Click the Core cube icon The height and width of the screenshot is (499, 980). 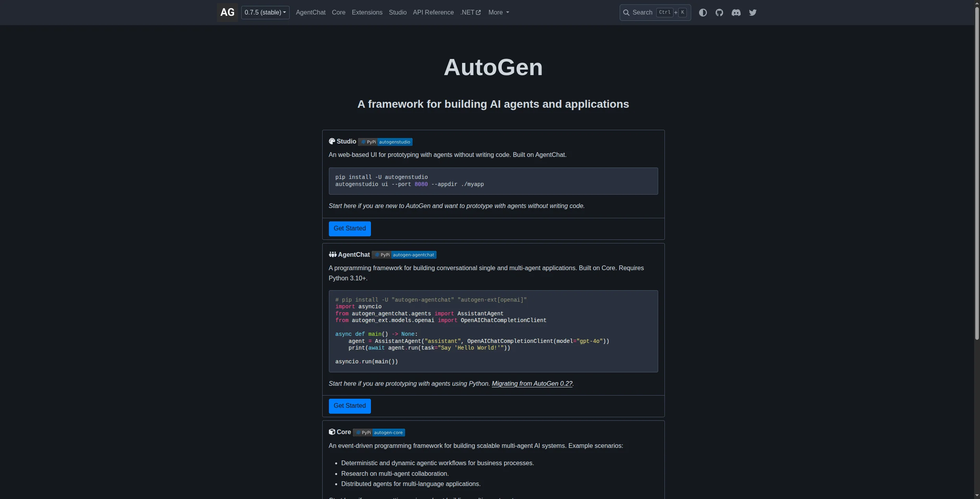[332, 432]
